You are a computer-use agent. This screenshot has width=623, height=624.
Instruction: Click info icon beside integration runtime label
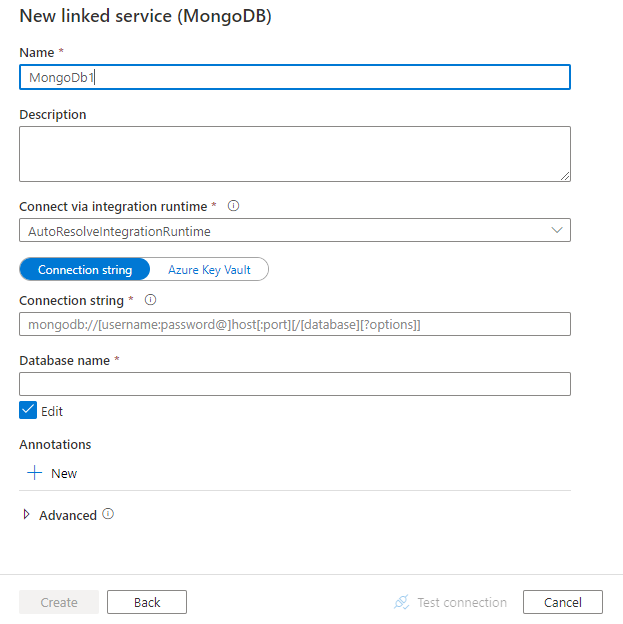pos(233,206)
